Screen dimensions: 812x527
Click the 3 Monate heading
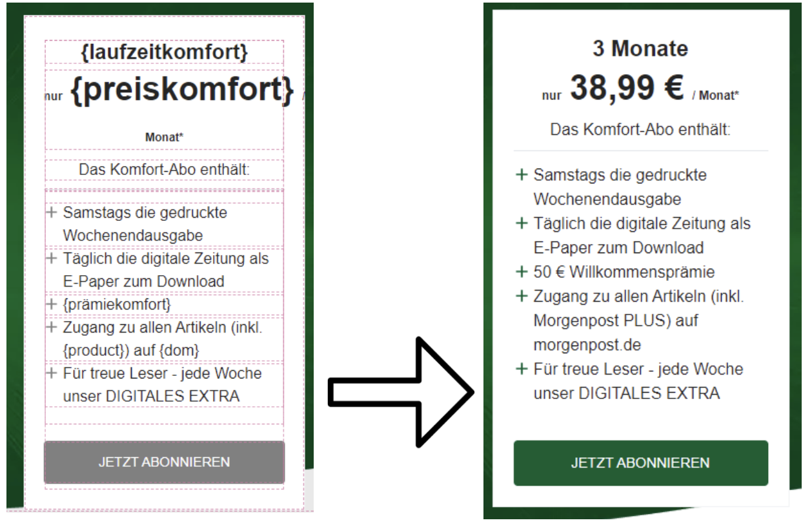[x=640, y=48]
